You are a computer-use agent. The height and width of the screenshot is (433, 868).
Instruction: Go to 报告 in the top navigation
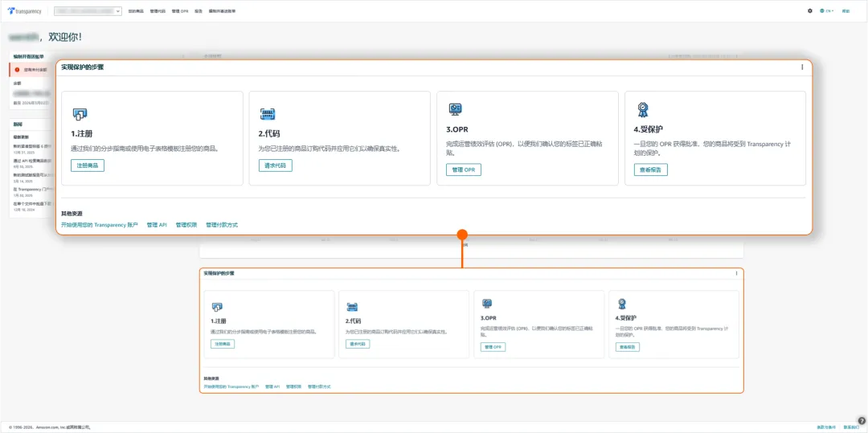(199, 11)
